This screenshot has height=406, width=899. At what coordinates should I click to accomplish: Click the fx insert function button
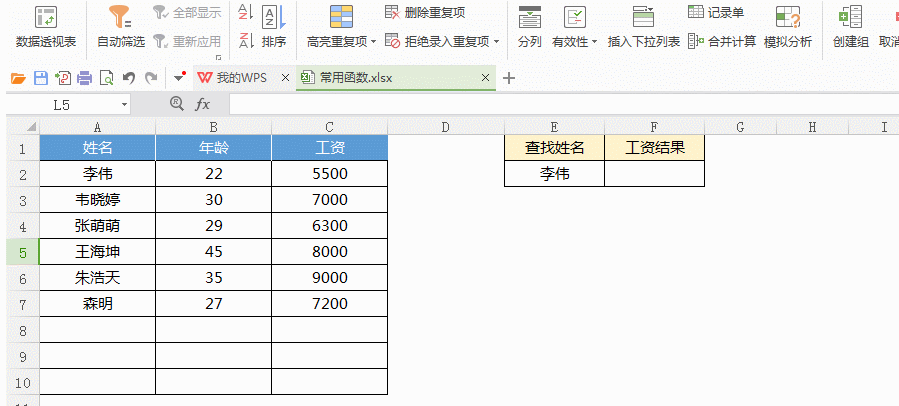[202, 104]
